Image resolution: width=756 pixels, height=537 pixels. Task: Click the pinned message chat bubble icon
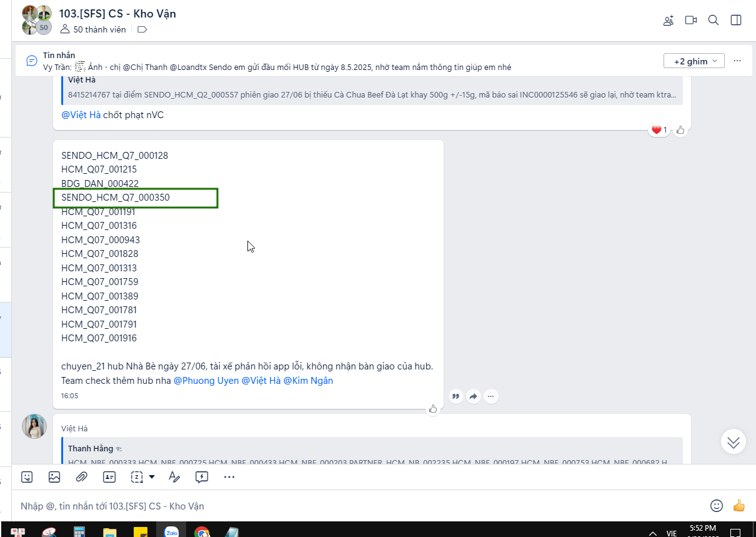click(x=32, y=61)
